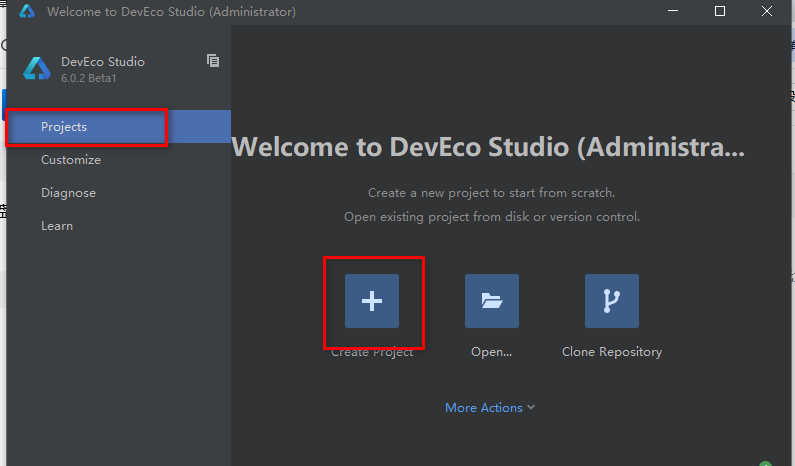This screenshot has width=795, height=466.
Task: Click the branch icon for cloning repository
Action: pyautogui.click(x=612, y=301)
